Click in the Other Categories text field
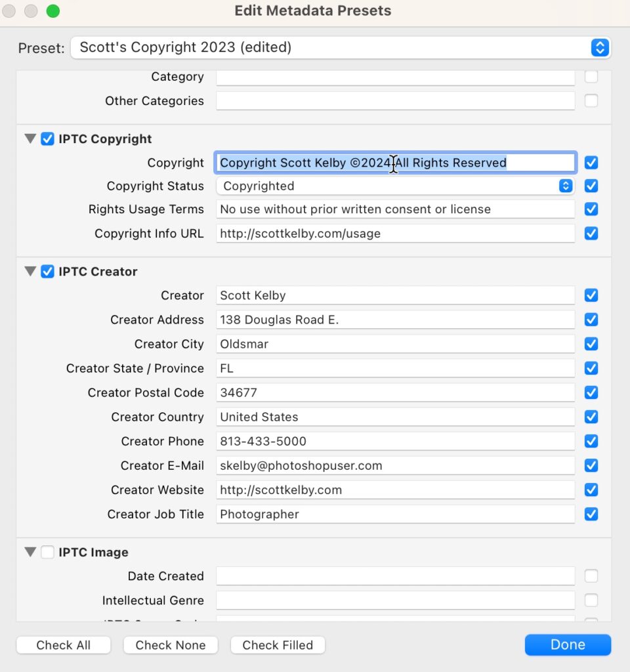The height and width of the screenshot is (672, 630). pos(395,100)
